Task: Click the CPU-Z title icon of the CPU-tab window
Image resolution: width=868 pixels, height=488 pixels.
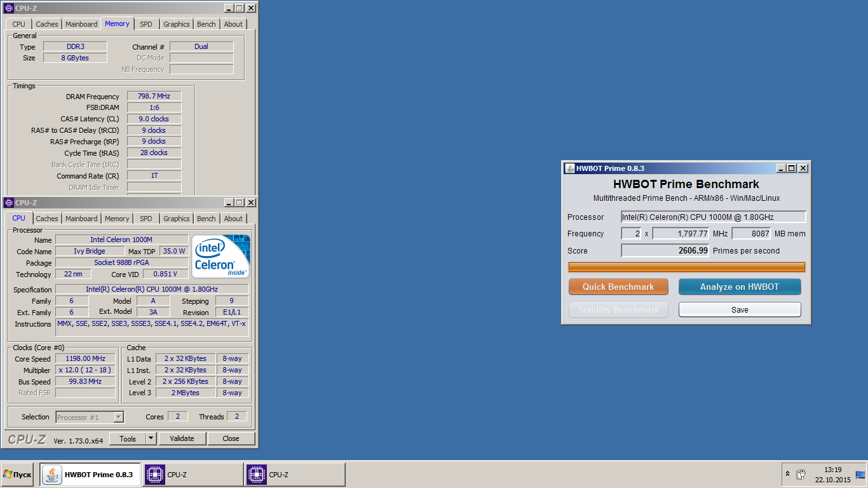Action: (9, 203)
